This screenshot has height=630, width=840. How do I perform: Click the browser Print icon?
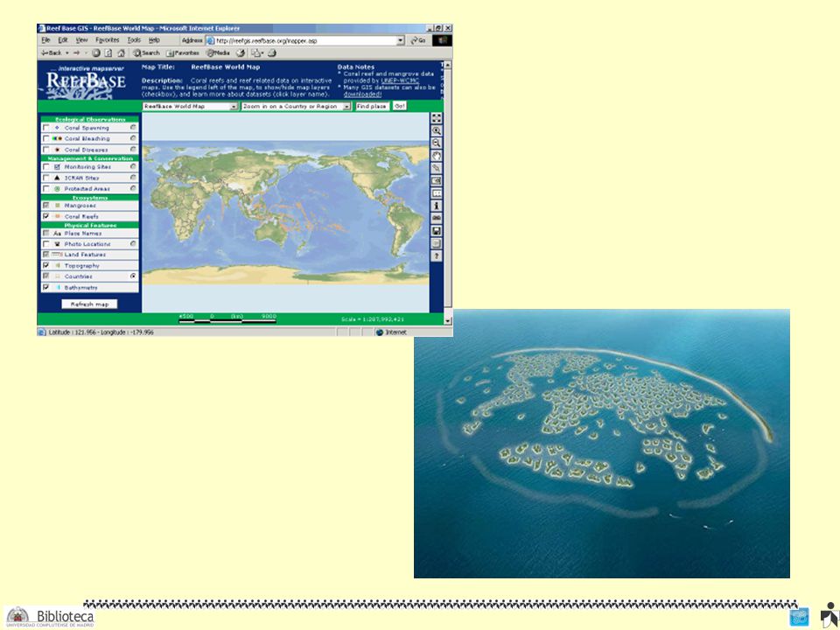click(x=272, y=53)
